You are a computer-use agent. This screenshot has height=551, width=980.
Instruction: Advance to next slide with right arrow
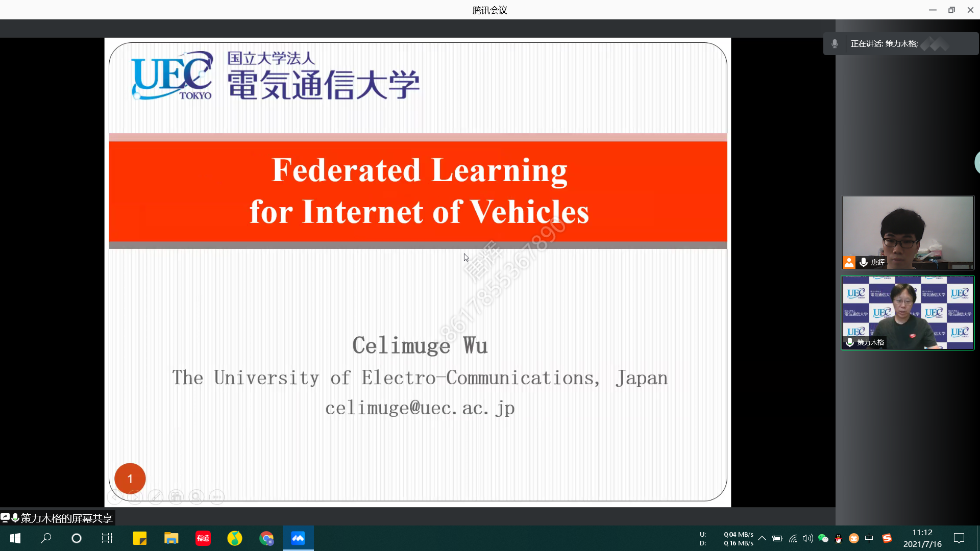(x=135, y=496)
